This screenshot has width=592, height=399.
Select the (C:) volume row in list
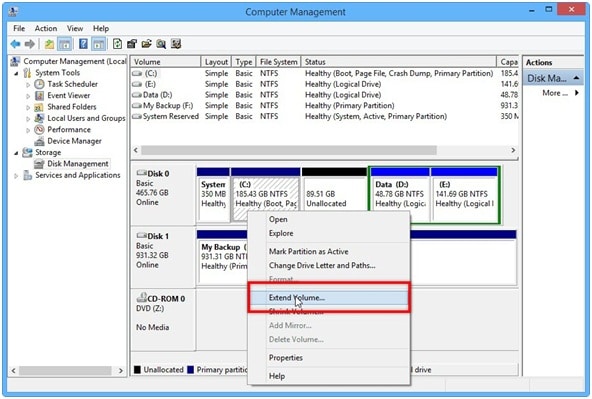pyautogui.click(x=325, y=73)
